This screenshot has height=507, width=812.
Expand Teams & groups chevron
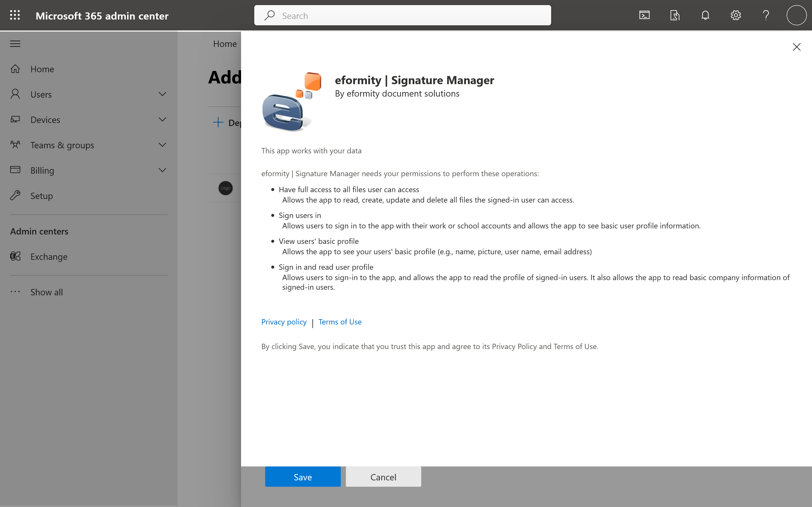[162, 145]
